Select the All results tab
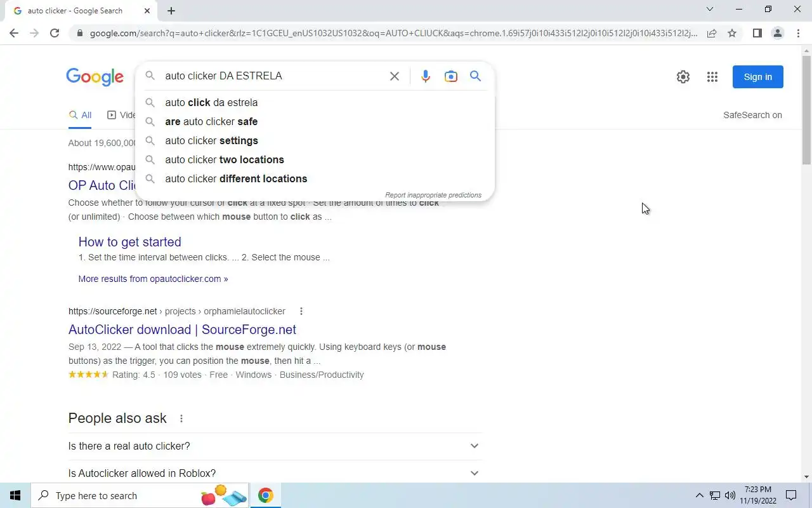This screenshot has height=508, width=812. 80,115
